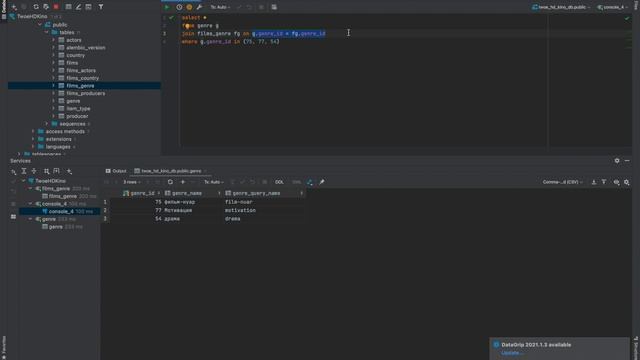Viewport: 640px width, 360px height.
Task: Click the DDL button in results toolbar
Action: coord(279,182)
